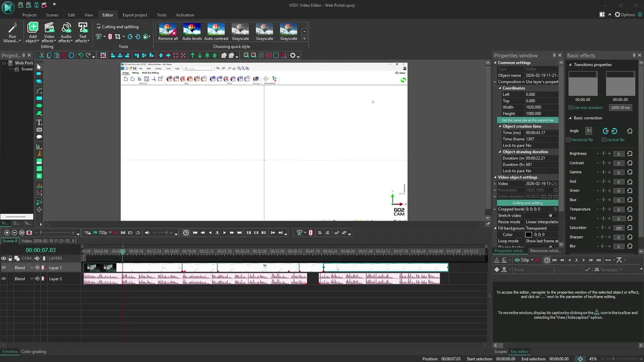Image resolution: width=644 pixels, height=362 pixels.
Task: Reset Saturation value icon
Action: click(630, 228)
